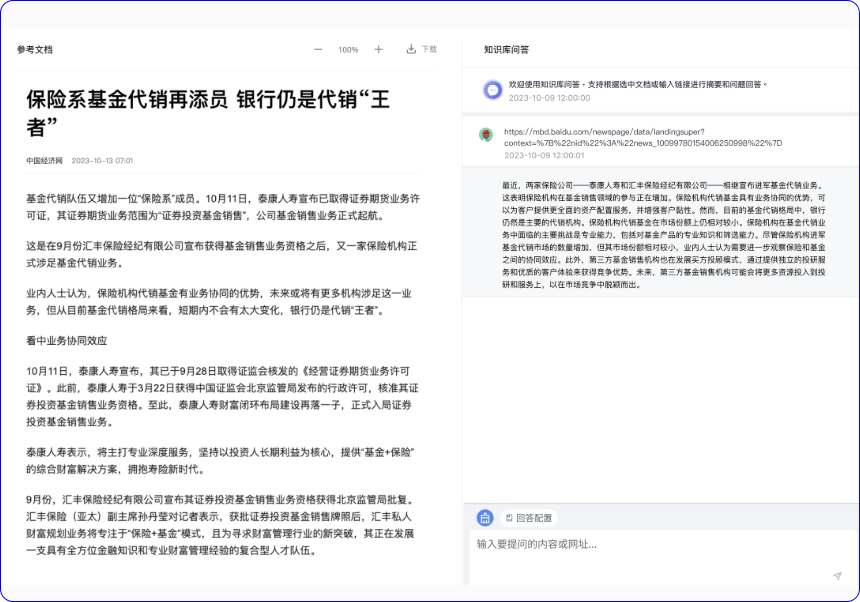This screenshot has height=602, width=860.
Task: Download the reference document
Action: [x=421, y=49]
